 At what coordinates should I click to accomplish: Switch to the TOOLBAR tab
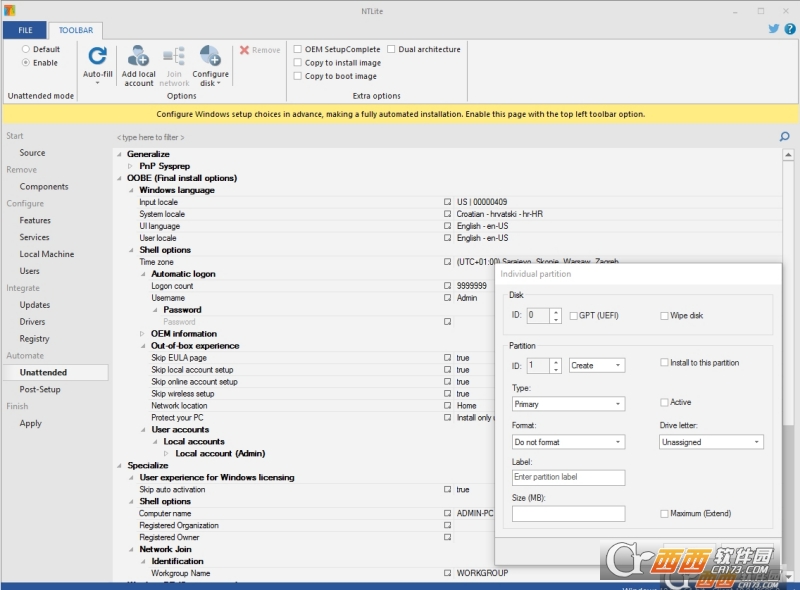coord(76,30)
